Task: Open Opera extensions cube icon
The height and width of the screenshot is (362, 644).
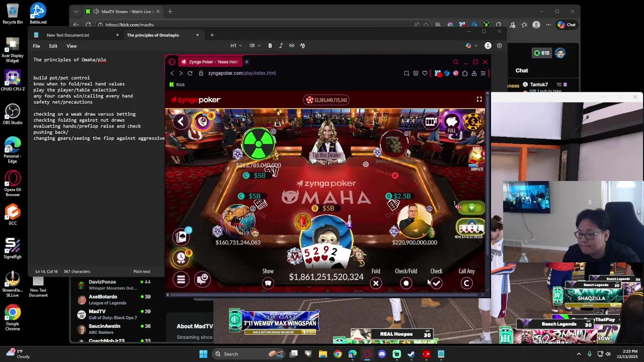Action: (465, 73)
